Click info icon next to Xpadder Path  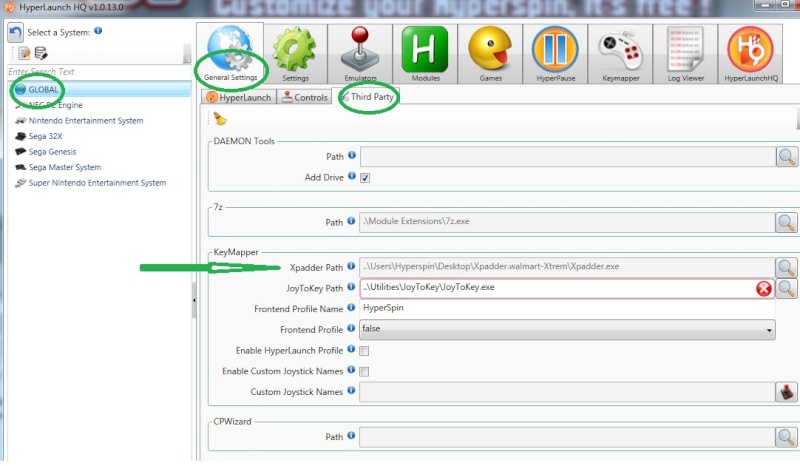click(x=351, y=266)
